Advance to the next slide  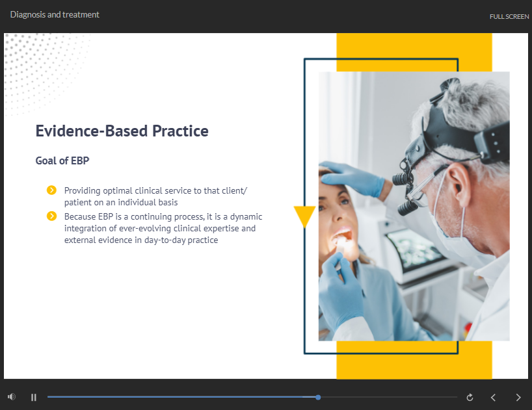click(518, 397)
